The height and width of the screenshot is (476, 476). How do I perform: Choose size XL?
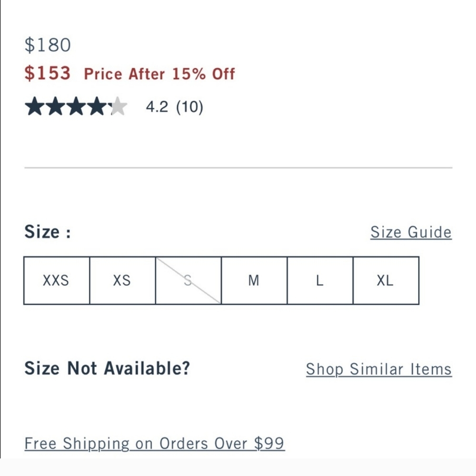[x=386, y=280]
